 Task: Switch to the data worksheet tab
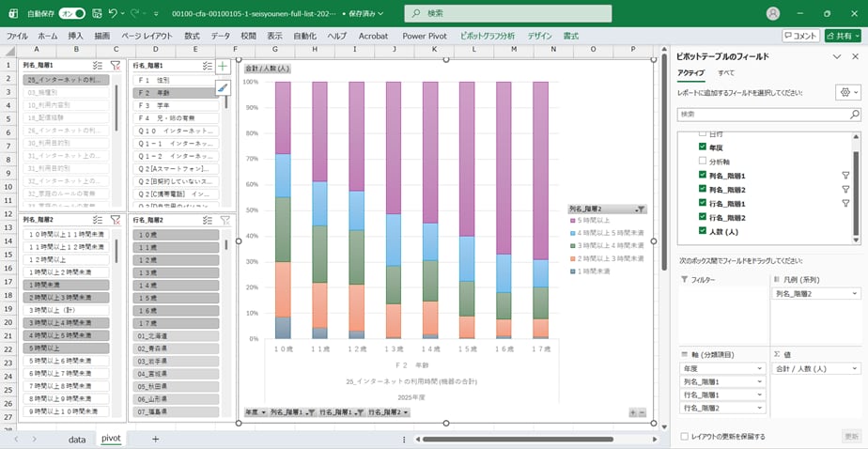pos(77,439)
